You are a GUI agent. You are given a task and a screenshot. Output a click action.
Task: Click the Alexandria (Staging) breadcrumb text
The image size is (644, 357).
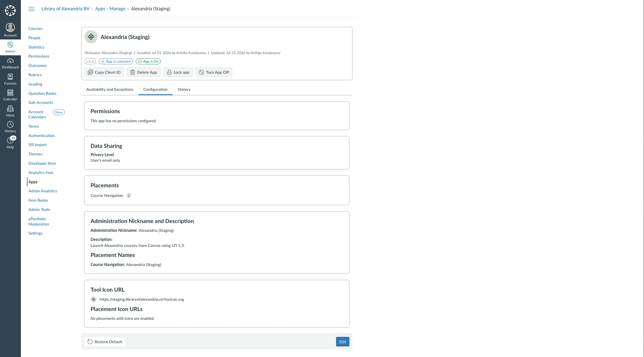pos(151,9)
